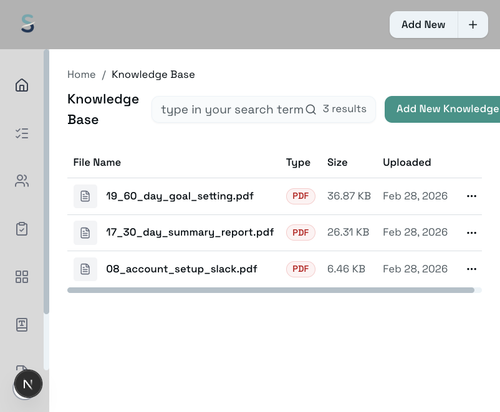
Task: Expand the plus dropdown beside Add New
Action: (473, 25)
